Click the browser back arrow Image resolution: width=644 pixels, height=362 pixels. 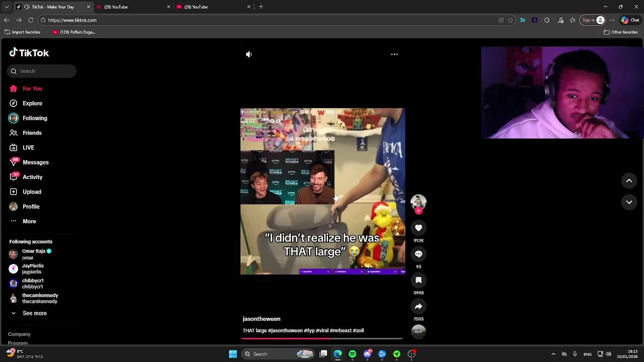7,20
